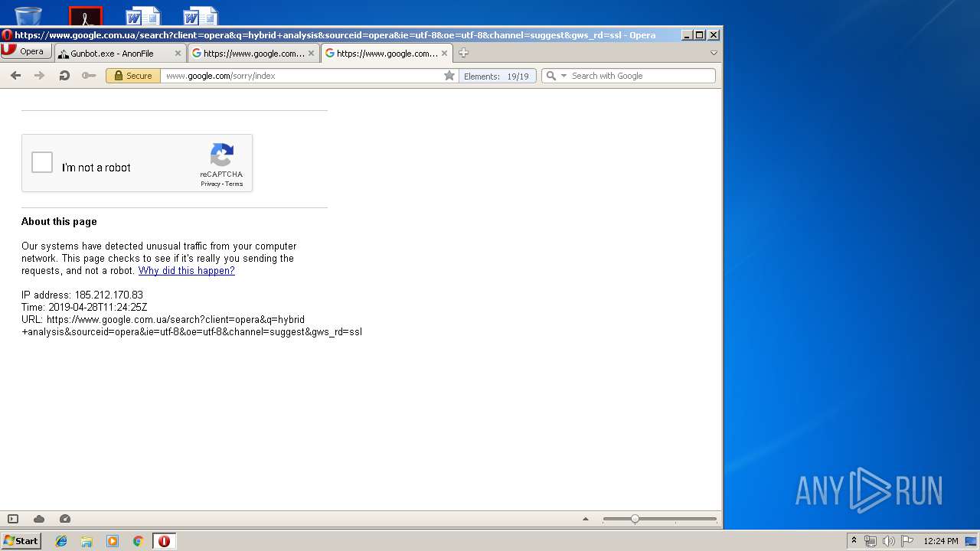Open the reCAPTCHA Terms link
980x551 pixels.
point(234,184)
